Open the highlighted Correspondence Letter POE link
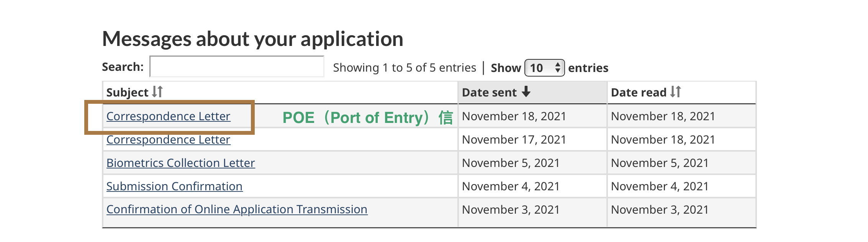Image resolution: width=868 pixels, height=242 pixels. tap(169, 116)
